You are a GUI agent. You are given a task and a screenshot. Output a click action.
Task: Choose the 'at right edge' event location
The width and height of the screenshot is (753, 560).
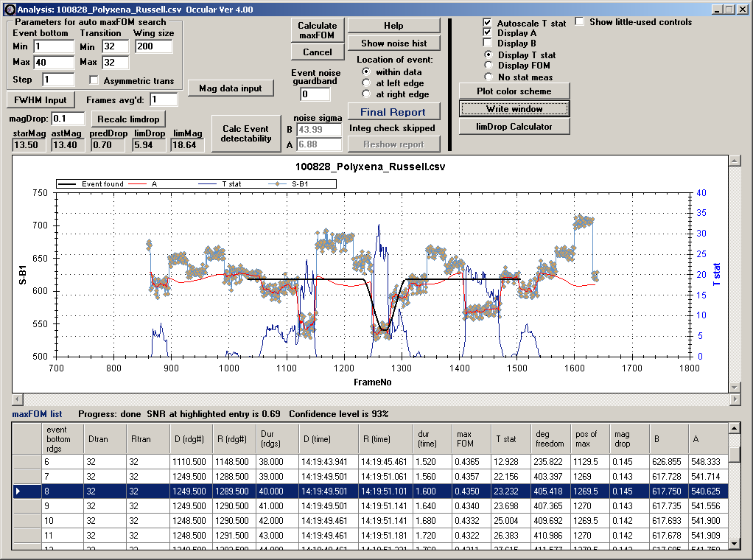pos(366,94)
